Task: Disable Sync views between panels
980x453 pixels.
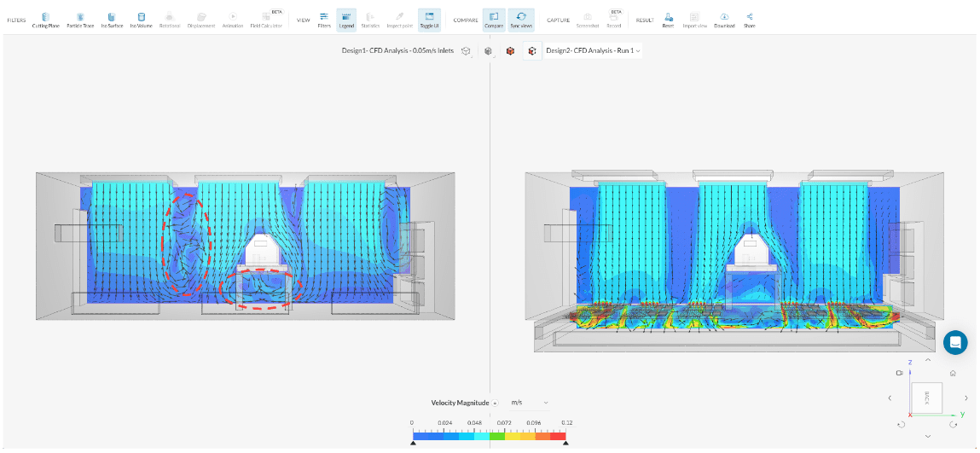Action: click(520, 20)
